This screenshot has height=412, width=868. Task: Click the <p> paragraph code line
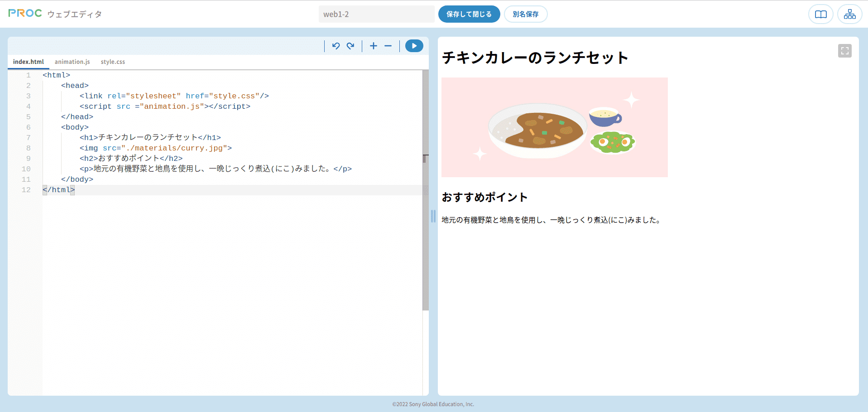tap(216, 169)
